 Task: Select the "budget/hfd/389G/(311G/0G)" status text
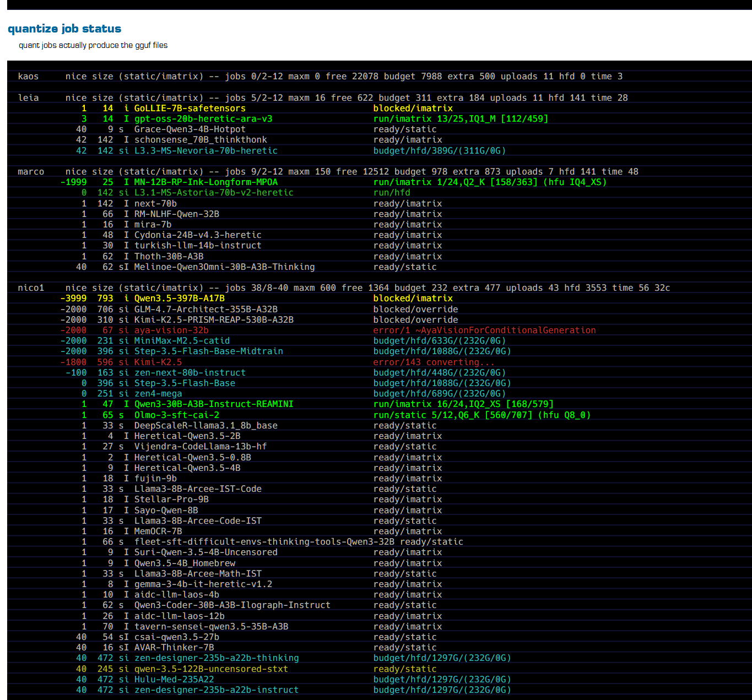click(440, 151)
